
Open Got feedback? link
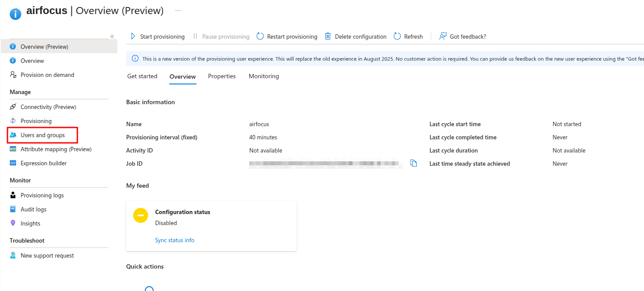click(468, 37)
